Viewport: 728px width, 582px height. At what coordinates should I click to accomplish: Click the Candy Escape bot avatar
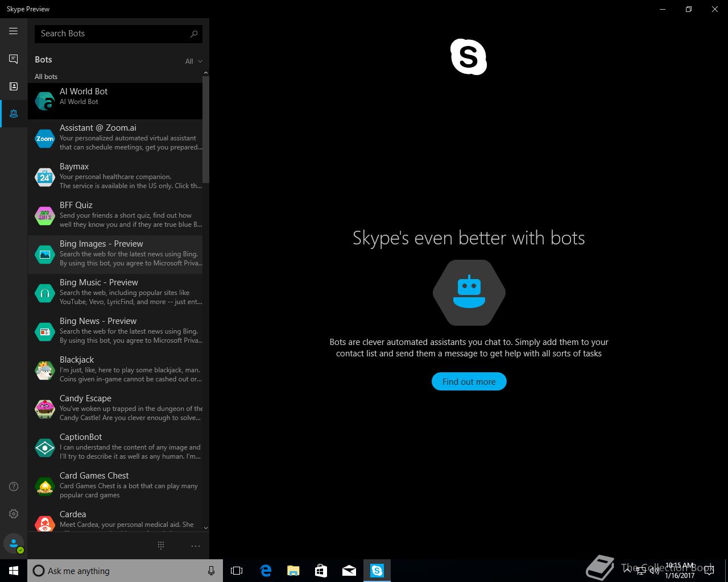tap(45, 409)
